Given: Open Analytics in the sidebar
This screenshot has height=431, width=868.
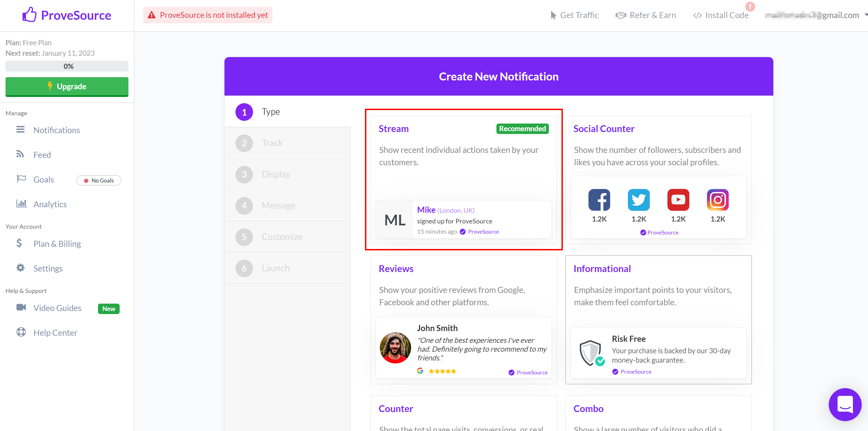Looking at the screenshot, I should point(50,204).
